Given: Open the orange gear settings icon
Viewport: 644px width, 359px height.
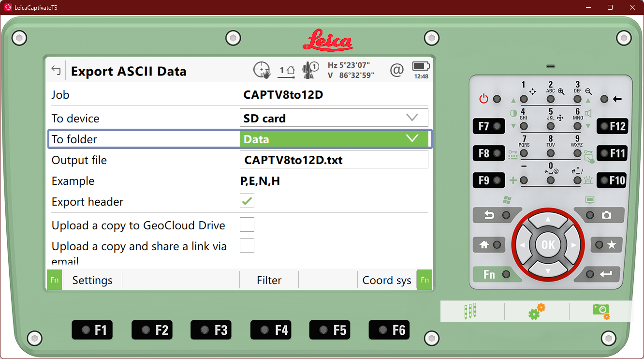Looking at the screenshot, I should tap(537, 311).
